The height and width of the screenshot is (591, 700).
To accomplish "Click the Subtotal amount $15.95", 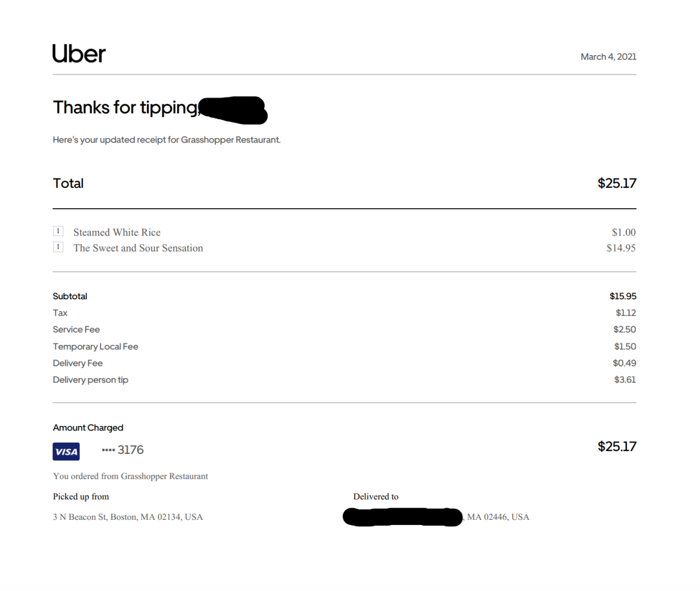I will (x=622, y=296).
